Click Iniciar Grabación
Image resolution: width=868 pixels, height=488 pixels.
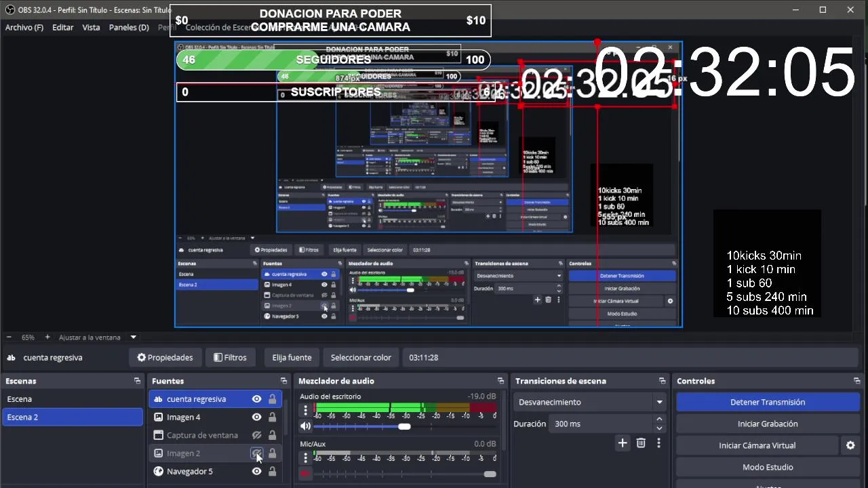tap(768, 424)
